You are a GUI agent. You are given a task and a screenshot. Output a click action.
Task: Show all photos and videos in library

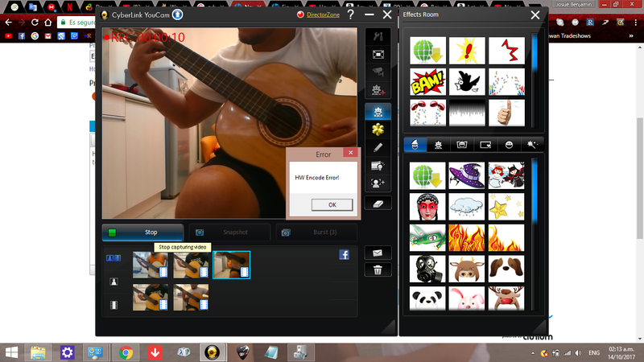click(x=114, y=258)
